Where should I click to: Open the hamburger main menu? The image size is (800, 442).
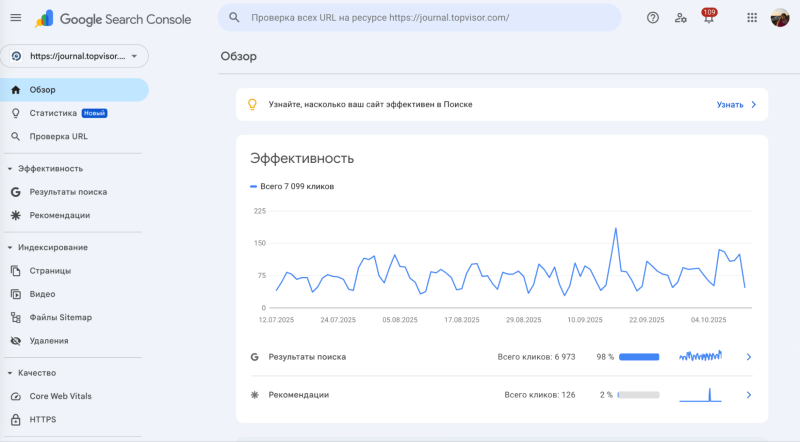tap(16, 18)
